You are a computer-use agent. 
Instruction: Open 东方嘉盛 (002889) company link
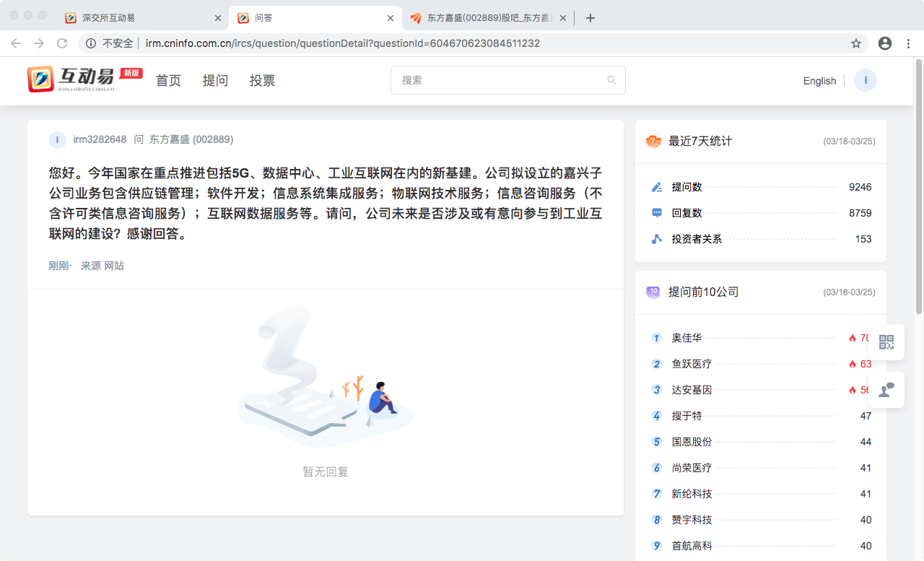(191, 139)
